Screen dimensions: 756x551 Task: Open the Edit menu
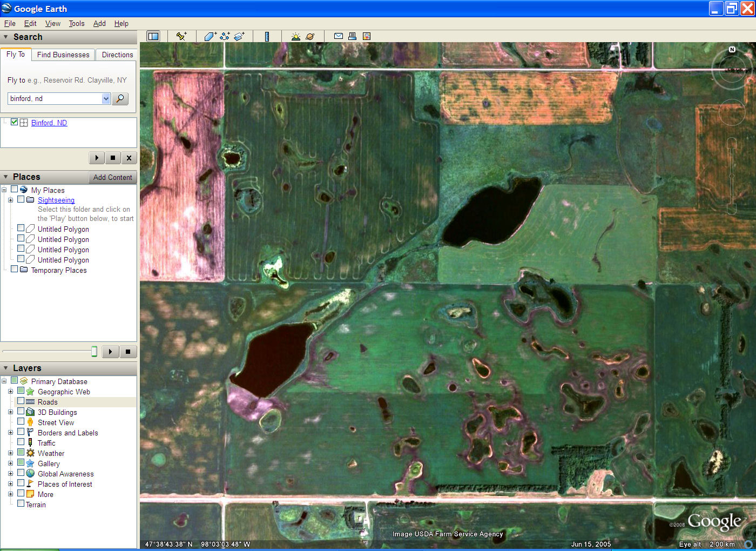30,23
